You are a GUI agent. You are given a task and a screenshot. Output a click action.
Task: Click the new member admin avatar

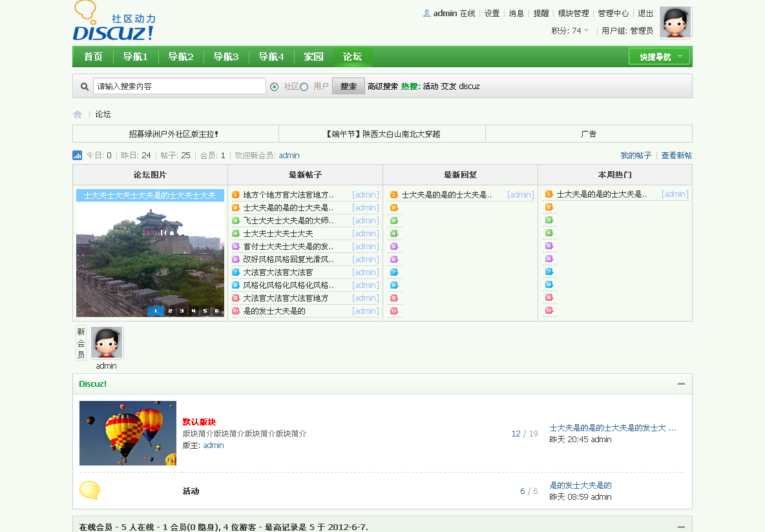click(x=107, y=342)
